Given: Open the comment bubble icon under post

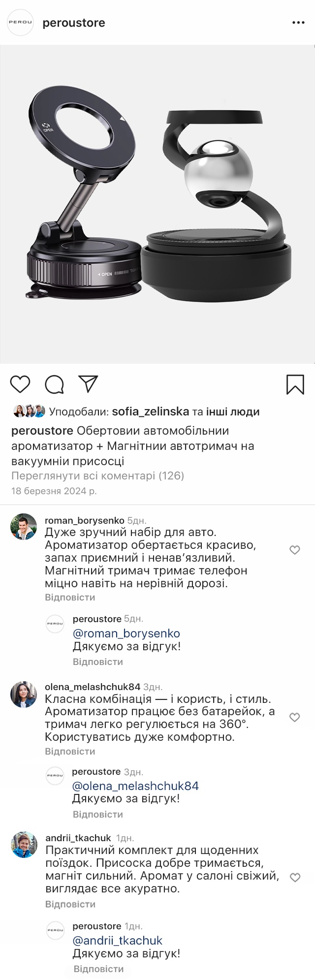Looking at the screenshot, I should click(x=54, y=384).
